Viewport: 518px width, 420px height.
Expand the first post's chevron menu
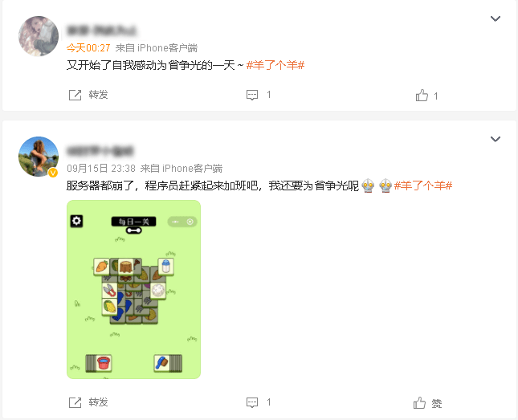pos(496,18)
